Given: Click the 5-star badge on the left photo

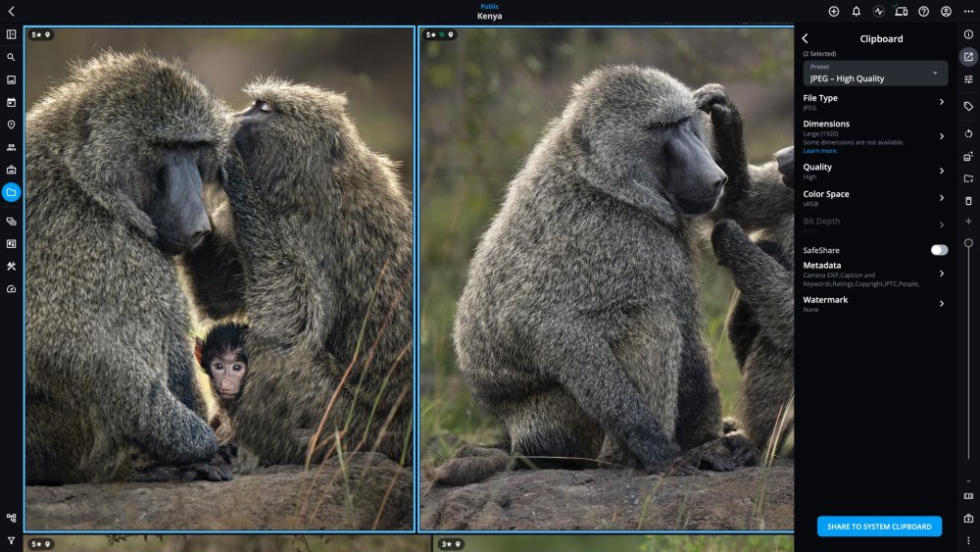Looking at the screenshot, I should point(40,34).
